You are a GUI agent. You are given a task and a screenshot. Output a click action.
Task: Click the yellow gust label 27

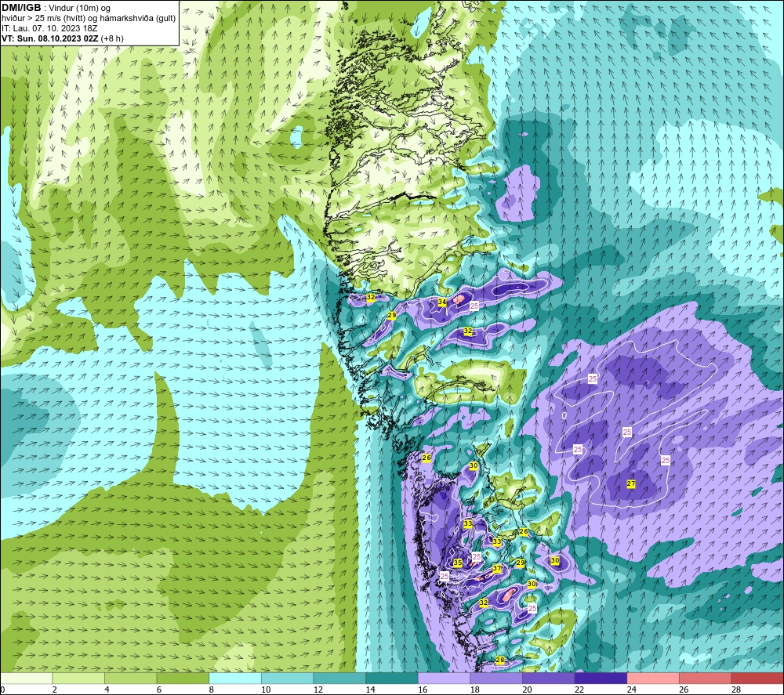[631, 483]
